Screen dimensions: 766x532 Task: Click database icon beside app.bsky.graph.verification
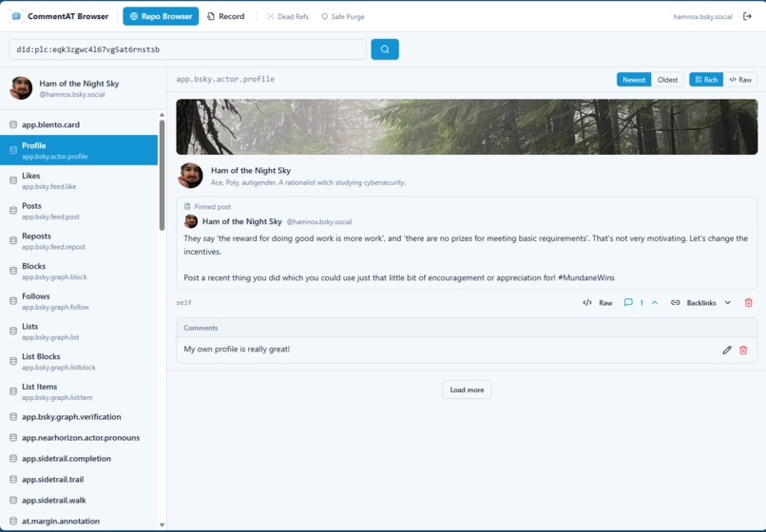click(x=13, y=417)
